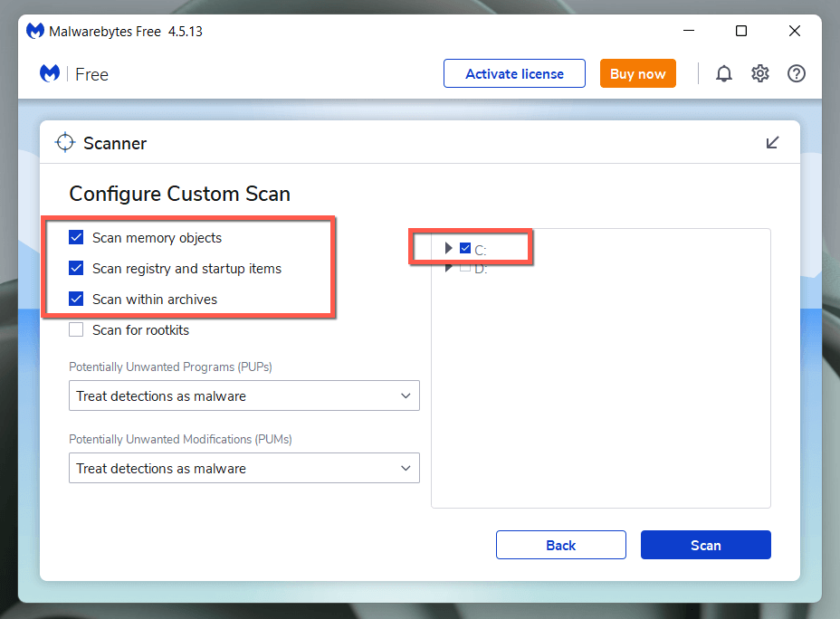
Task: Uncheck the C: drive checkbox
Action: click(465, 248)
